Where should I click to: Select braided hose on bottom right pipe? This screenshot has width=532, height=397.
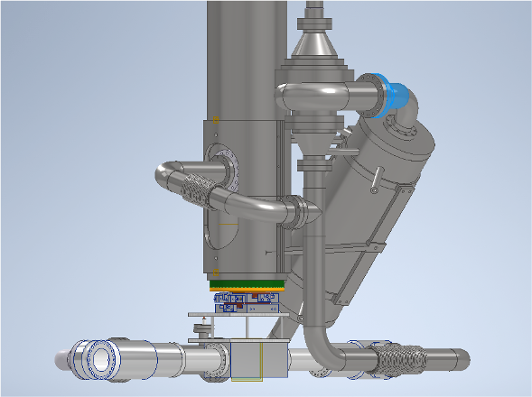401,360
